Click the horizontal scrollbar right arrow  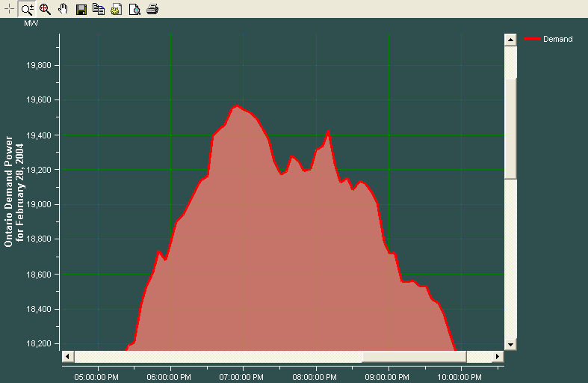pyautogui.click(x=498, y=356)
